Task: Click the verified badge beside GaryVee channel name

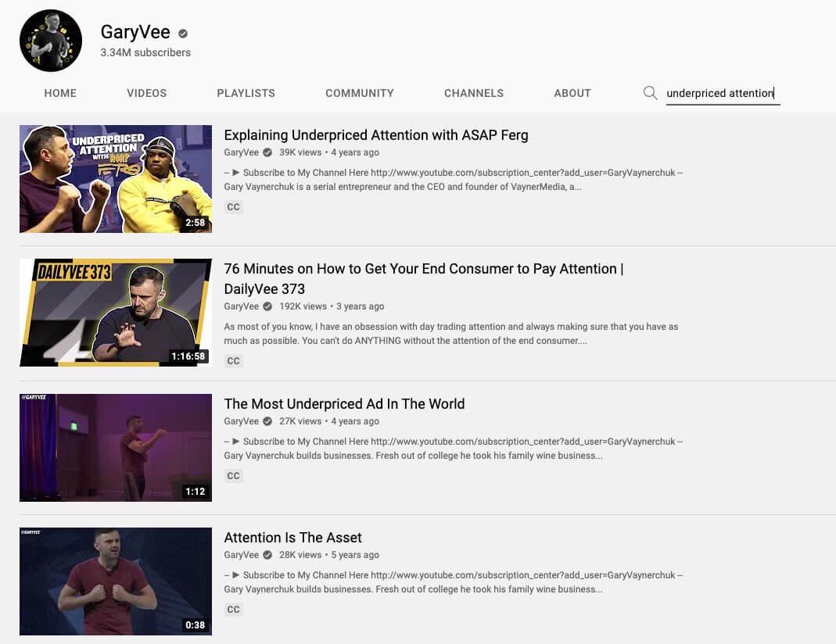Action: coord(183,34)
